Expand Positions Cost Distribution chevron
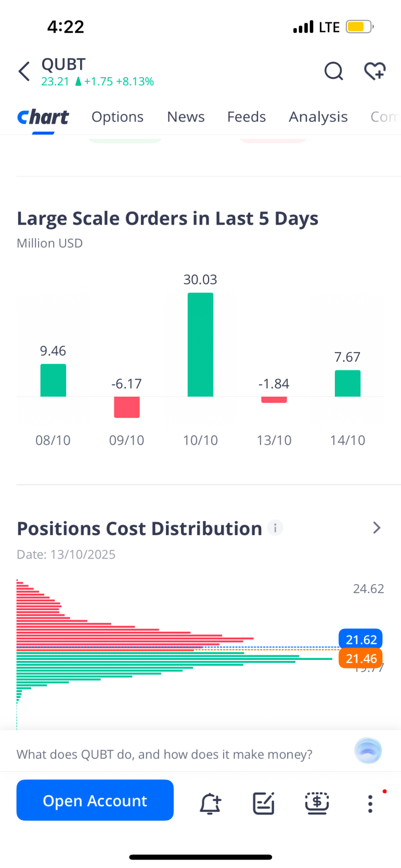The width and height of the screenshot is (401, 868). point(377,528)
